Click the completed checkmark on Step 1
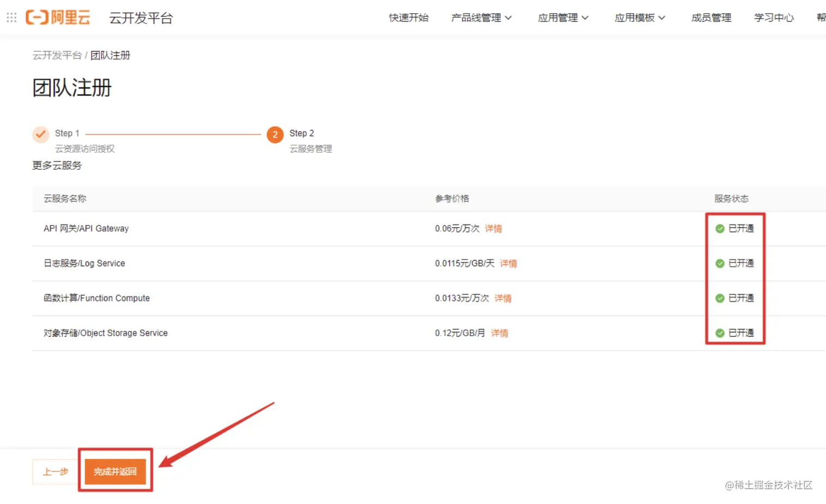The width and height of the screenshot is (826, 504). tap(40, 134)
